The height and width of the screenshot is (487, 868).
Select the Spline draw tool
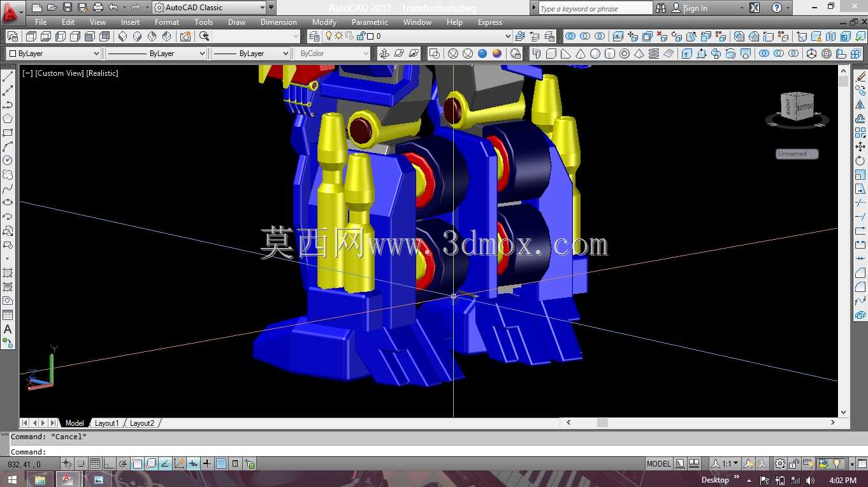point(8,189)
